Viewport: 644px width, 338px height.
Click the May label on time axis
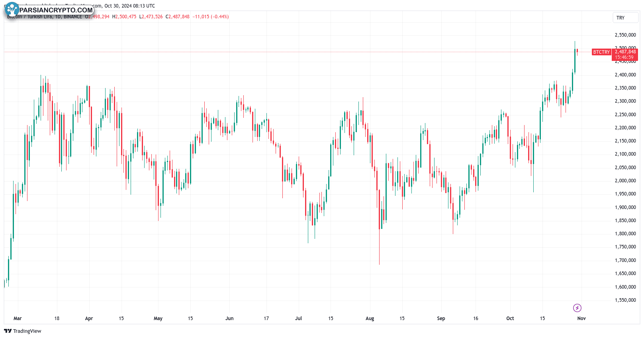click(158, 318)
